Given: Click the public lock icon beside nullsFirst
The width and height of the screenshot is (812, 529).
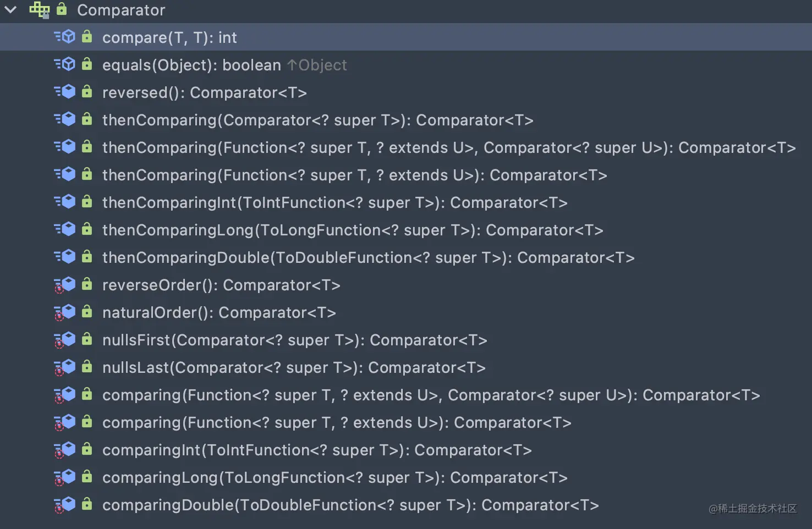Looking at the screenshot, I should click(87, 339).
